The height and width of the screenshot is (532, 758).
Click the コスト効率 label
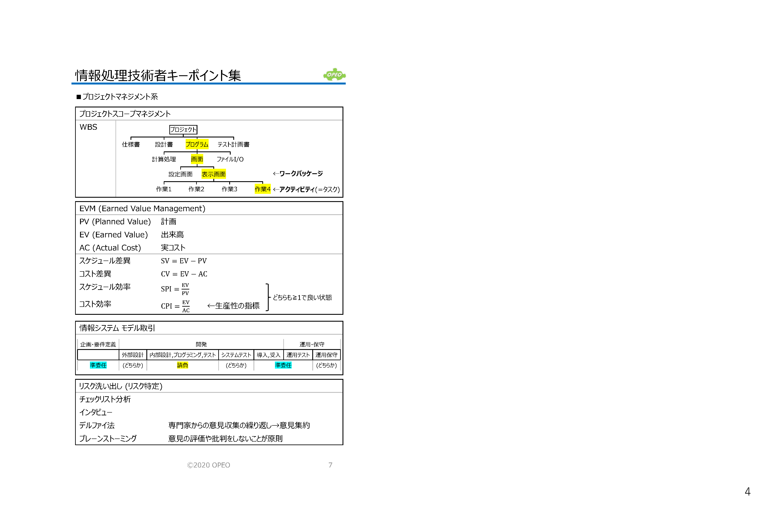pyautogui.click(x=95, y=304)
